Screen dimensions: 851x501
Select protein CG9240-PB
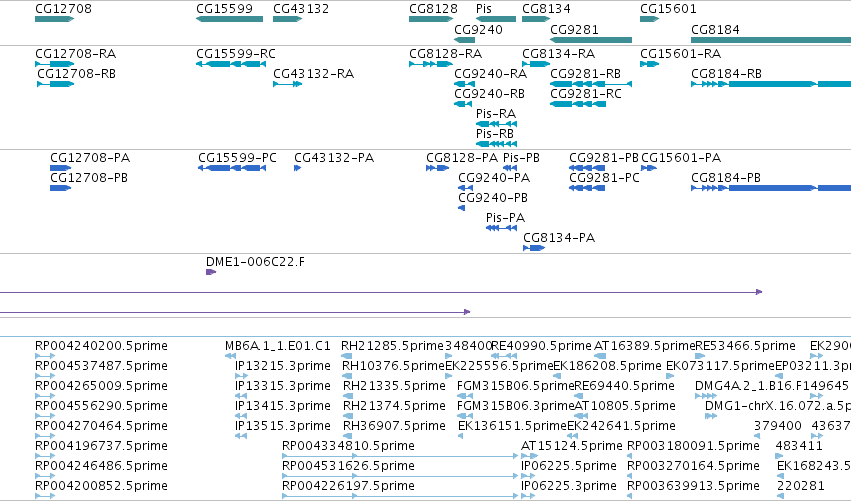coord(461,208)
